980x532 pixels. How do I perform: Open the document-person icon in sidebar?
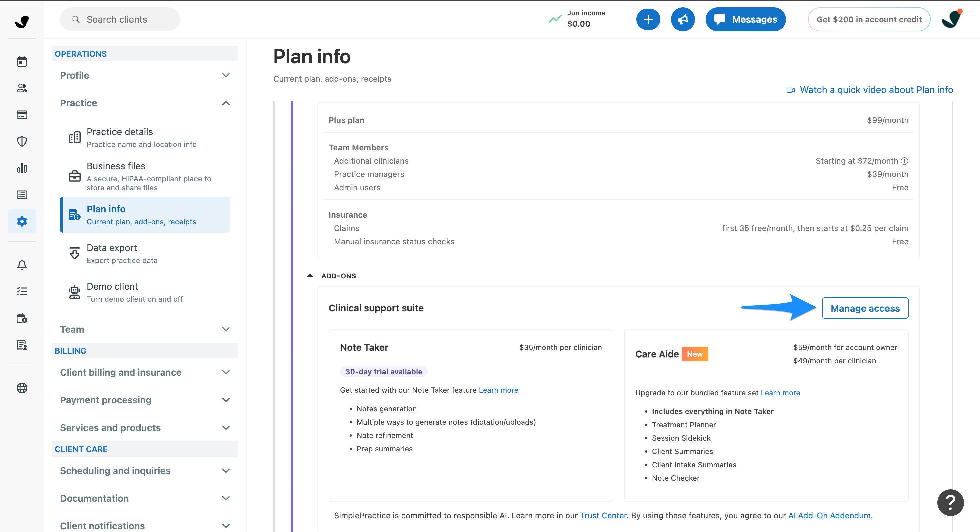tap(22, 345)
